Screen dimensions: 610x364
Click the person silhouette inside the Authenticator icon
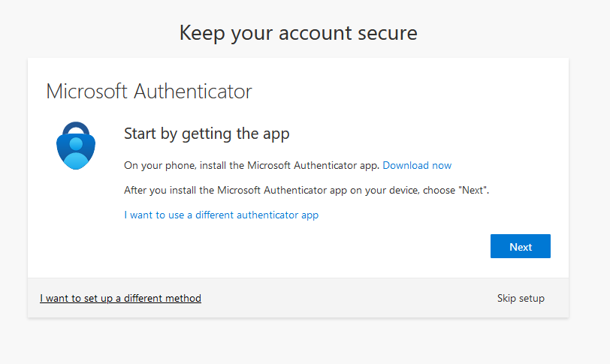tap(76, 150)
